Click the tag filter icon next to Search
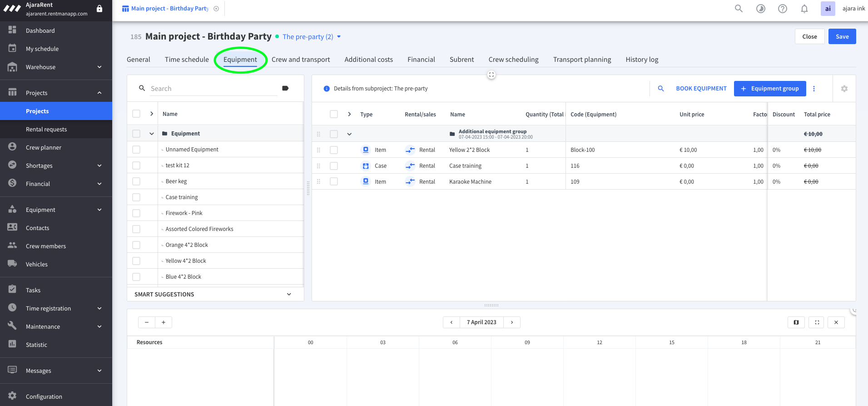868x406 pixels. (285, 88)
